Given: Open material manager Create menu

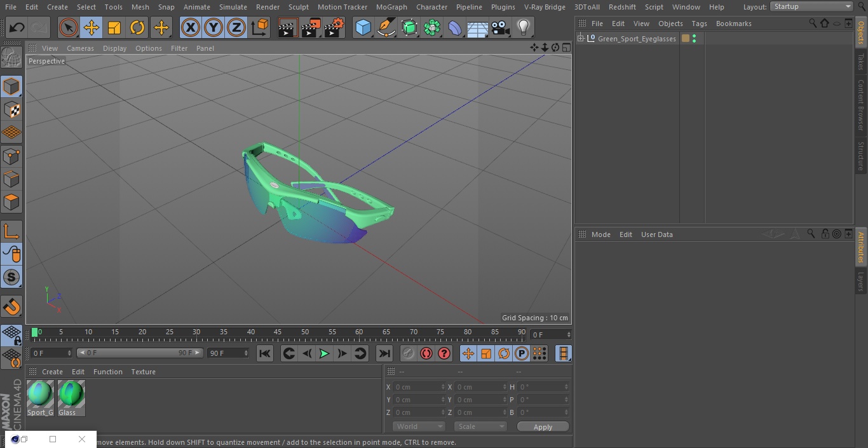Looking at the screenshot, I should click(52, 372).
